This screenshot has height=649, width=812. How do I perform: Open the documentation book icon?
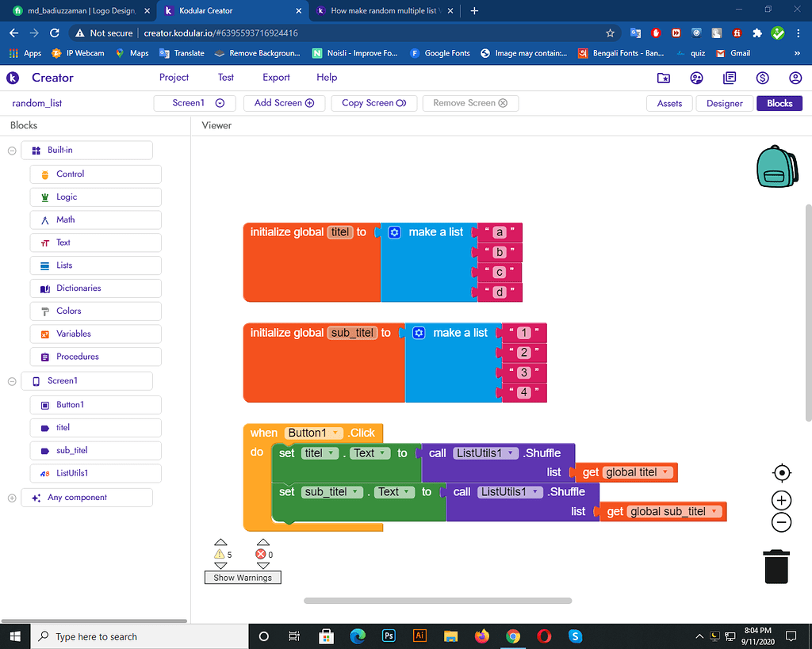click(x=730, y=78)
